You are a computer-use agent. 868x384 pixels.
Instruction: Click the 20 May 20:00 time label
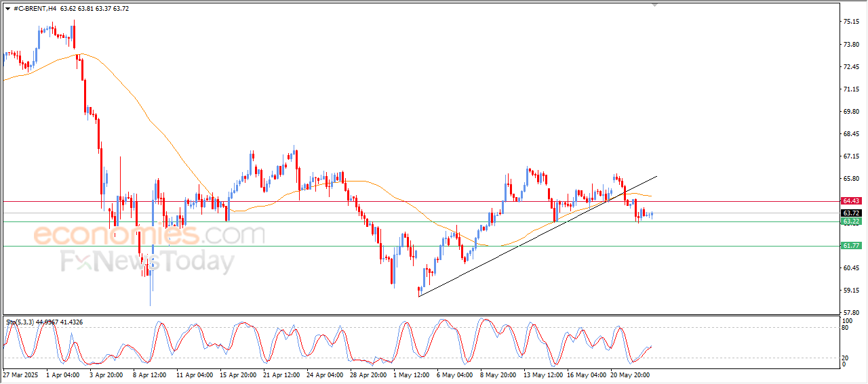[630, 375]
